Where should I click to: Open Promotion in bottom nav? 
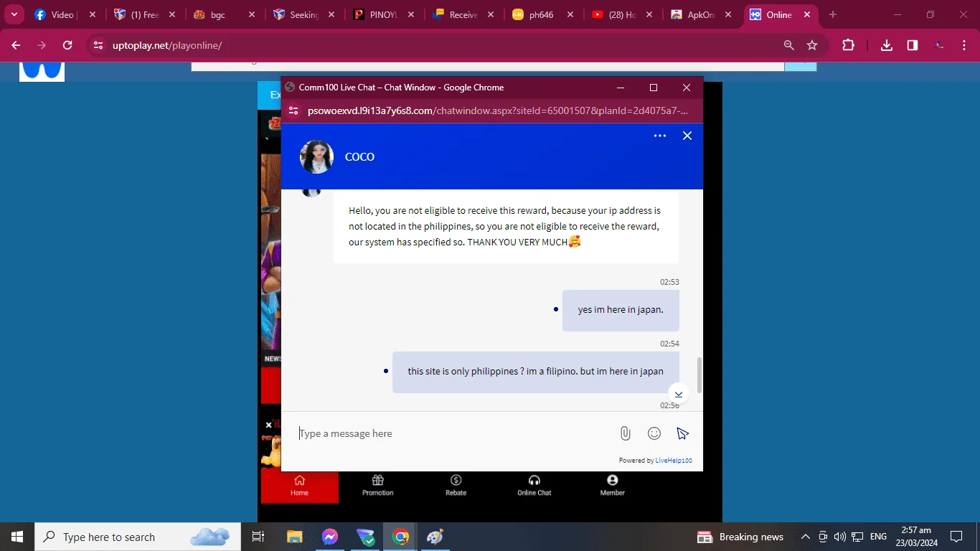tap(377, 486)
